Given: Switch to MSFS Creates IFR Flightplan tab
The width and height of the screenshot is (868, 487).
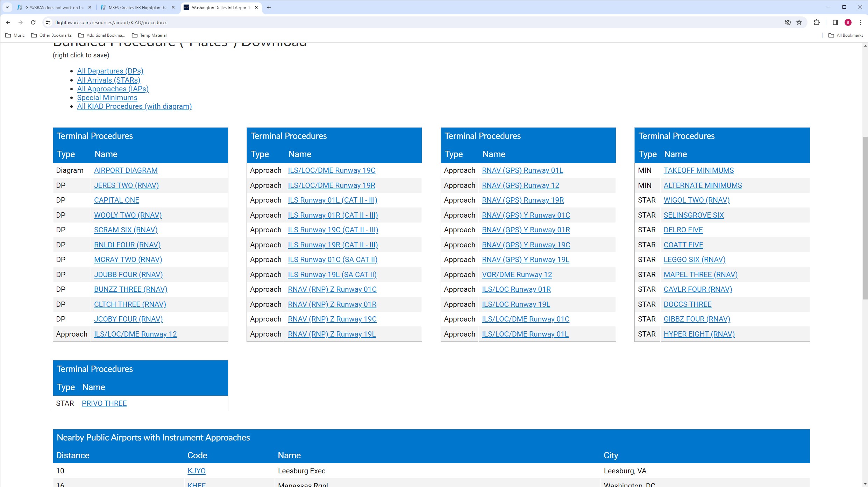Looking at the screenshot, I should pyautogui.click(x=136, y=7).
